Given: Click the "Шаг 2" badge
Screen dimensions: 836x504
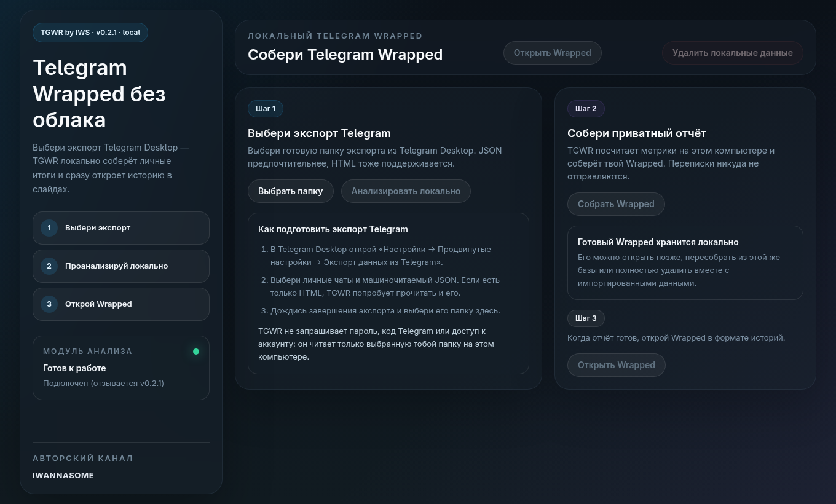Looking at the screenshot, I should 586,109.
